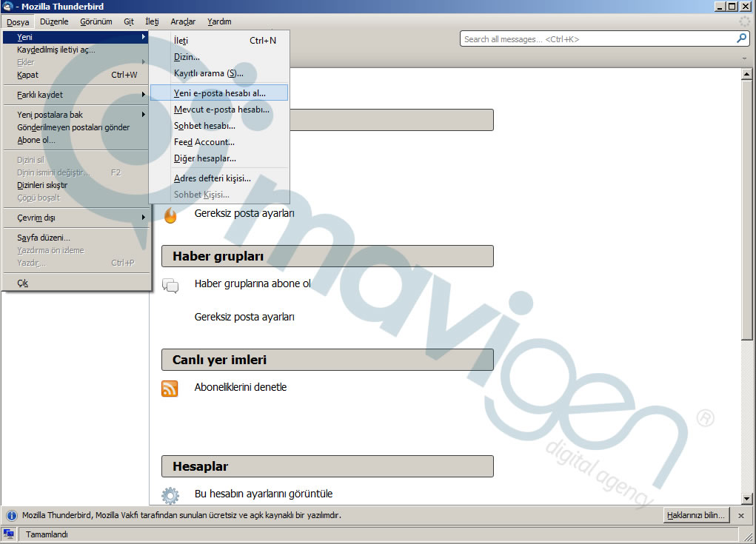The width and height of the screenshot is (756, 544).
Task: Click Kaydedilmiş iletiyi aç...
Action: pos(76,50)
